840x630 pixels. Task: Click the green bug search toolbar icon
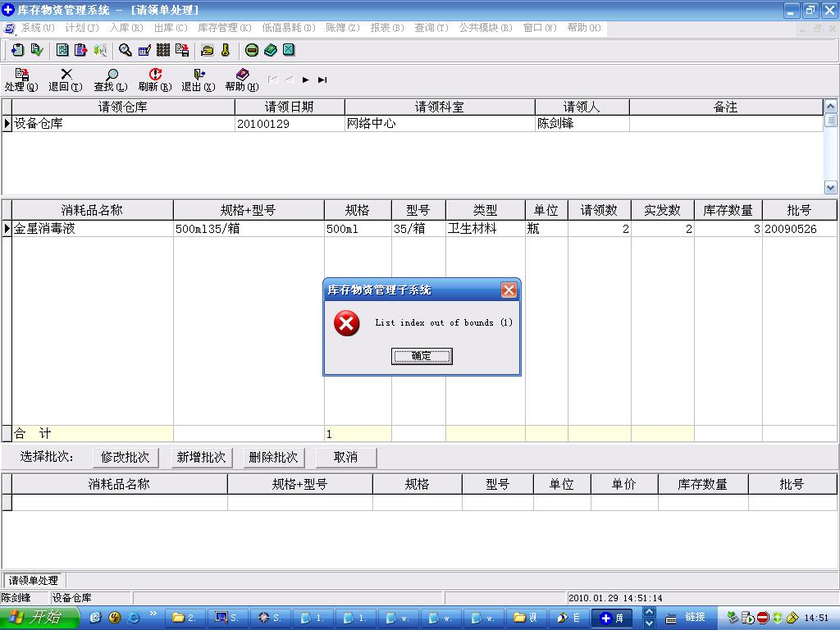click(x=99, y=50)
